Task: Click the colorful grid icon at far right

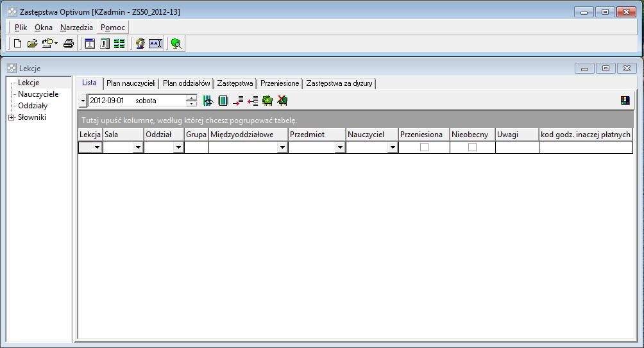Action: [625, 101]
